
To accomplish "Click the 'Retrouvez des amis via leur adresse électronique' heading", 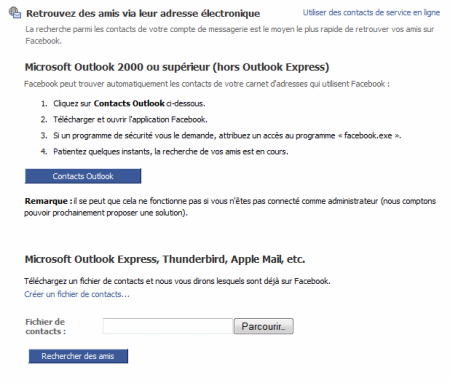I will [143, 14].
